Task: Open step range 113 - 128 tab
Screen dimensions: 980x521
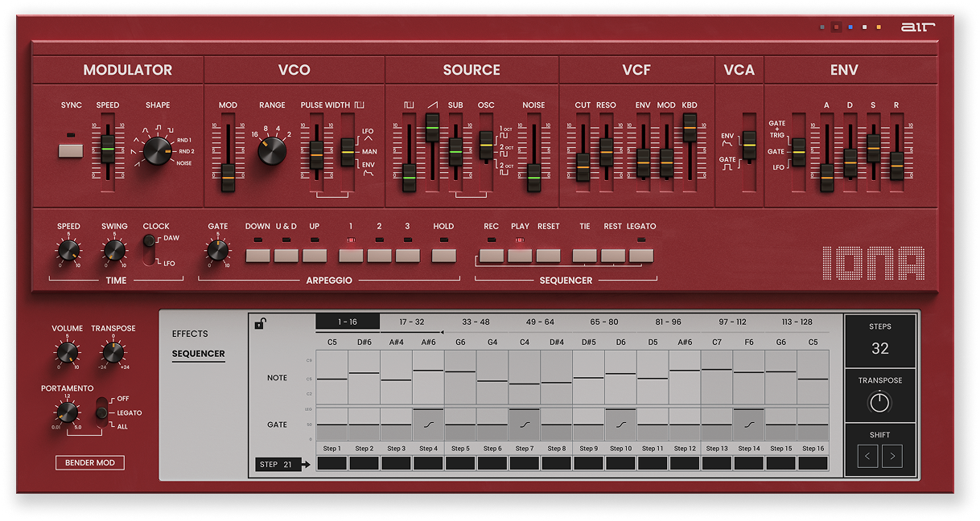Action: pos(797,322)
